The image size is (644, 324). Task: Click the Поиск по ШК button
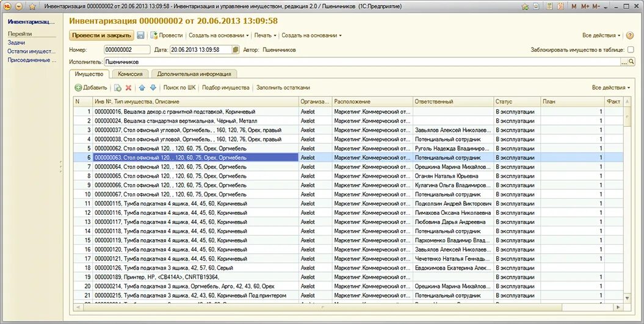(179, 87)
